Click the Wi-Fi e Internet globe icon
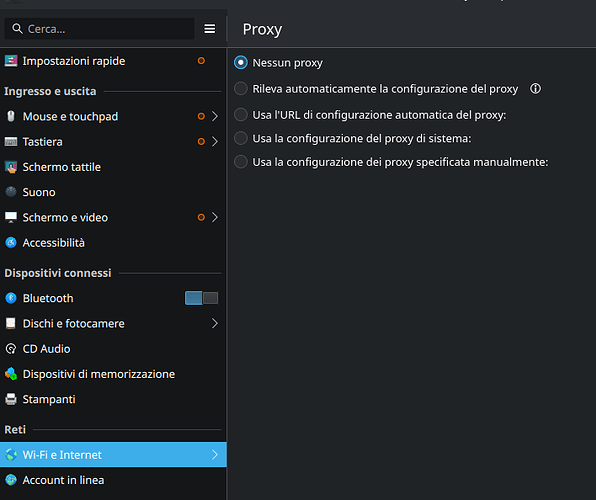Image resolution: width=596 pixels, height=500 pixels. click(x=11, y=455)
